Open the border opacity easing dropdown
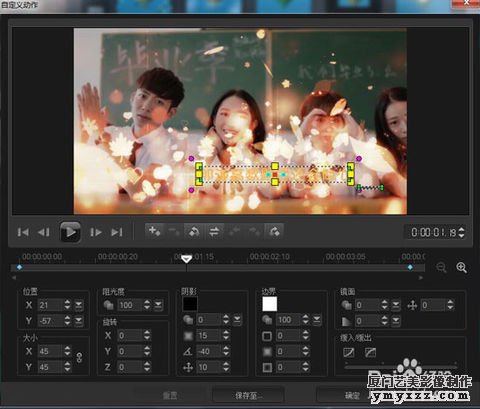 317,320
